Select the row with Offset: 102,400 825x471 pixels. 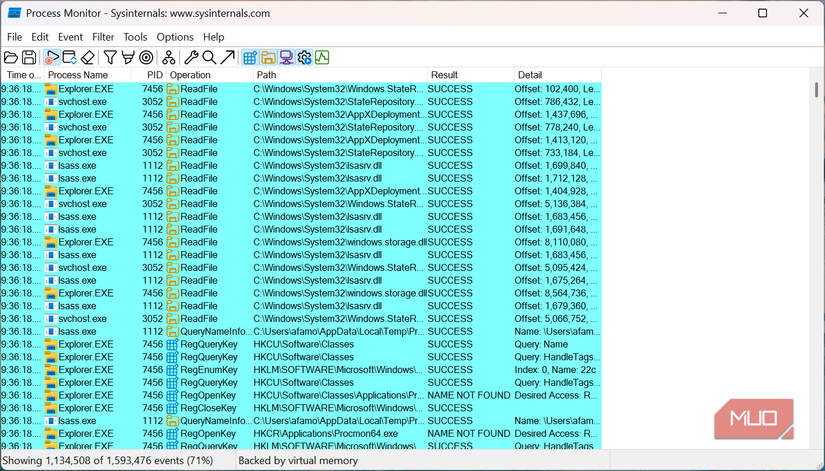coord(301,89)
